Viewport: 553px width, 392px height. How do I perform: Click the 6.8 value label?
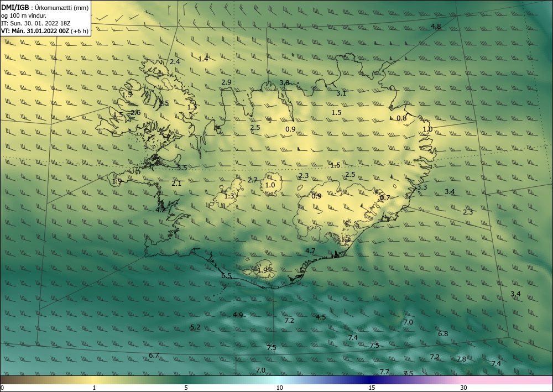pyautogui.click(x=443, y=333)
